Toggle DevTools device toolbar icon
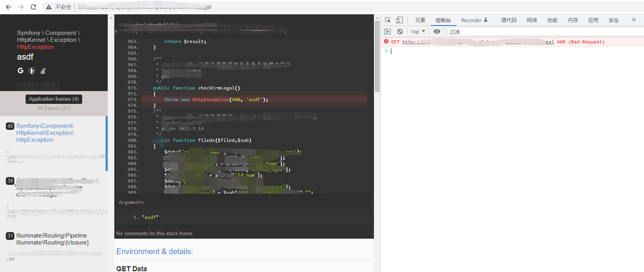Viewport: 644px width, 272px height. 399,20
